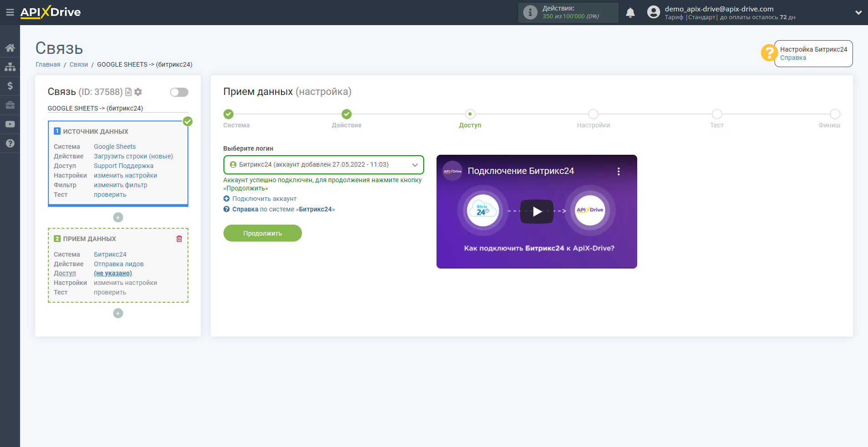Click изменить фильтр link
The height and width of the screenshot is (447, 868).
tap(120, 185)
